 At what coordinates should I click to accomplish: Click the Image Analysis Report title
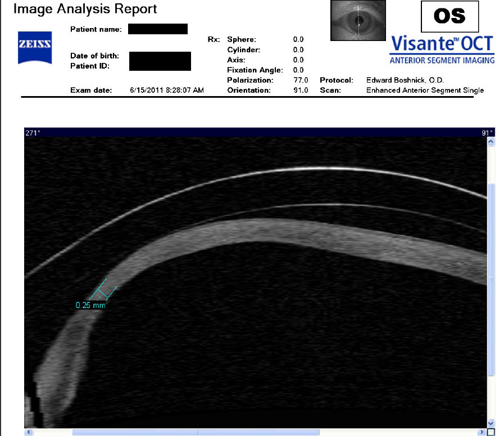tap(85, 9)
